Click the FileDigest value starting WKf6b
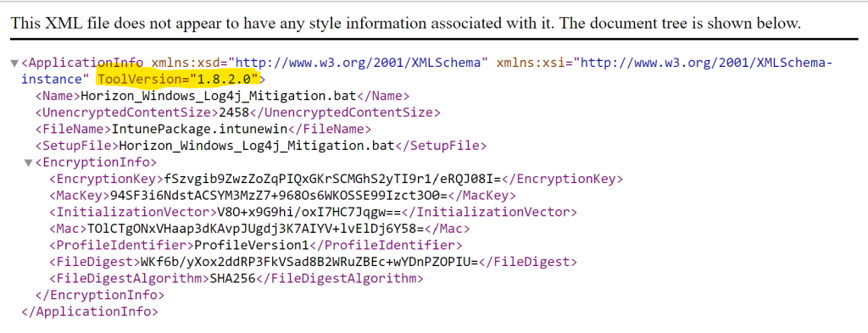This screenshot has height=333, width=868. 308,262
